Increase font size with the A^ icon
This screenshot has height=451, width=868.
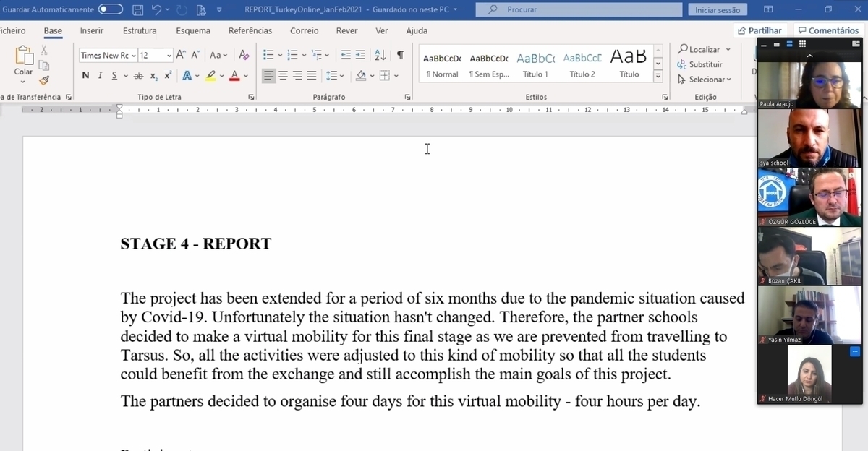click(181, 55)
